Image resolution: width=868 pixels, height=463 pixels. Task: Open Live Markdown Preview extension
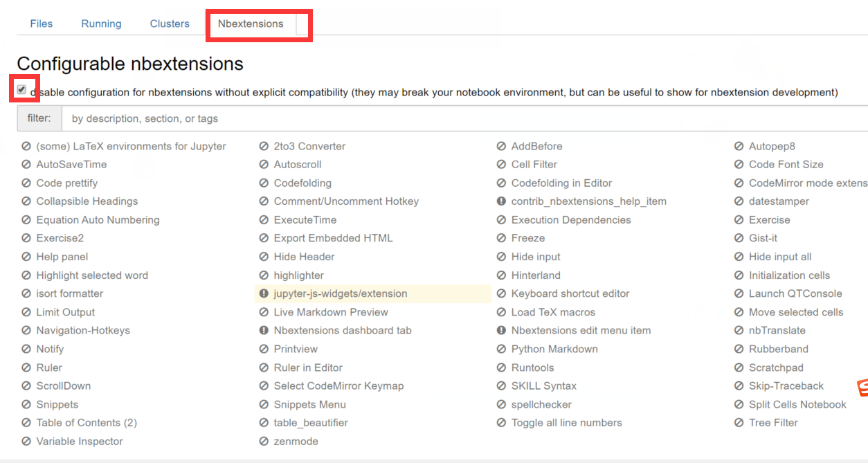pyautogui.click(x=331, y=312)
